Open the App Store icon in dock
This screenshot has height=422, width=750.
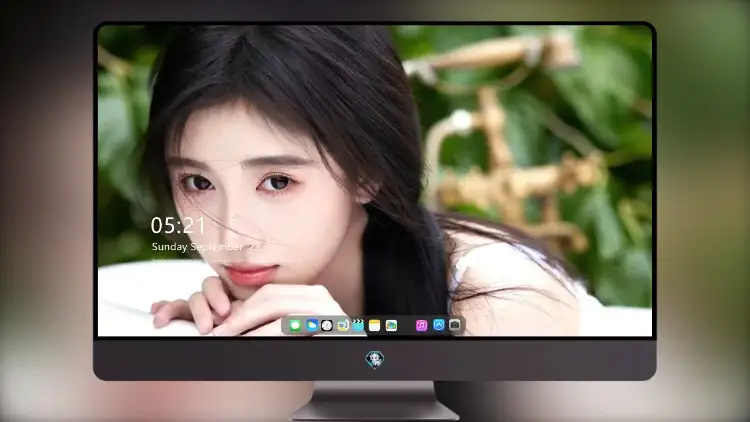[439, 325]
